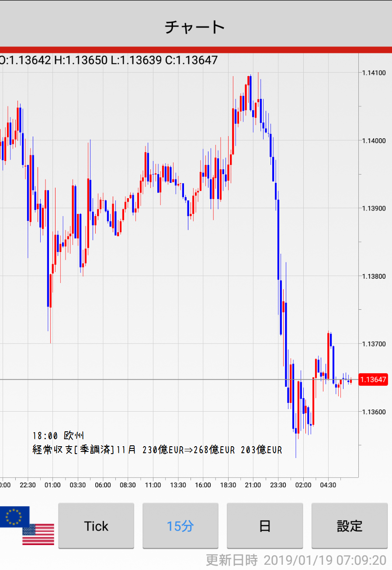Switch chart to Tick view

96,526
